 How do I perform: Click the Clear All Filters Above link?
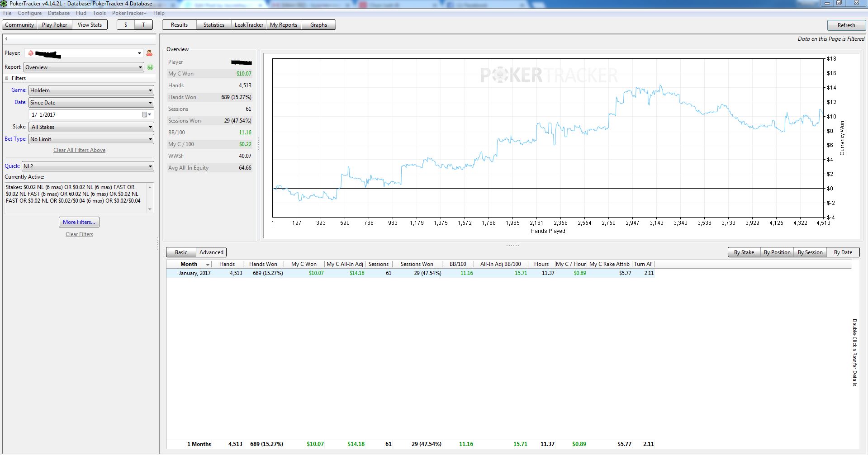[79, 150]
